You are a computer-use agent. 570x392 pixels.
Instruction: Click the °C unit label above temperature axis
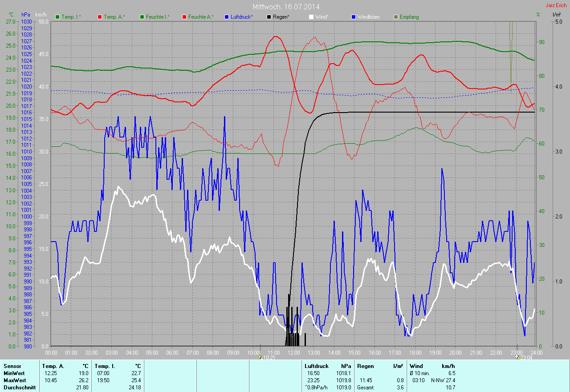click(x=11, y=15)
